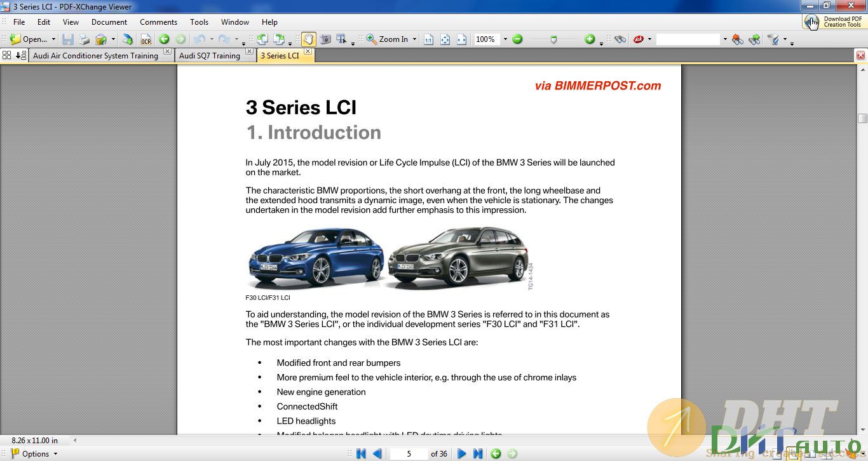Find next match with green arrow binoculars
Screen dimensions: 868x461
click(x=754, y=39)
